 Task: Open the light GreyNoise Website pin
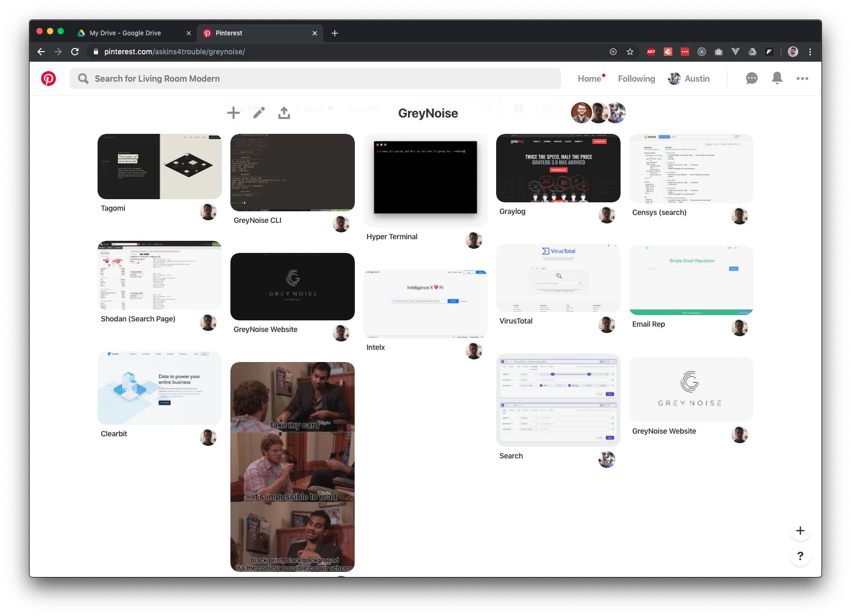(691, 389)
